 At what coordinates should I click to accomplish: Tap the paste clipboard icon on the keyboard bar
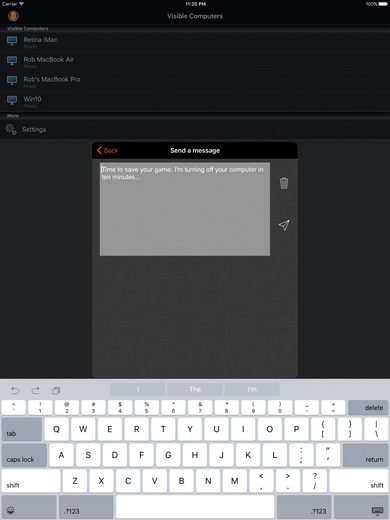pos(56,390)
